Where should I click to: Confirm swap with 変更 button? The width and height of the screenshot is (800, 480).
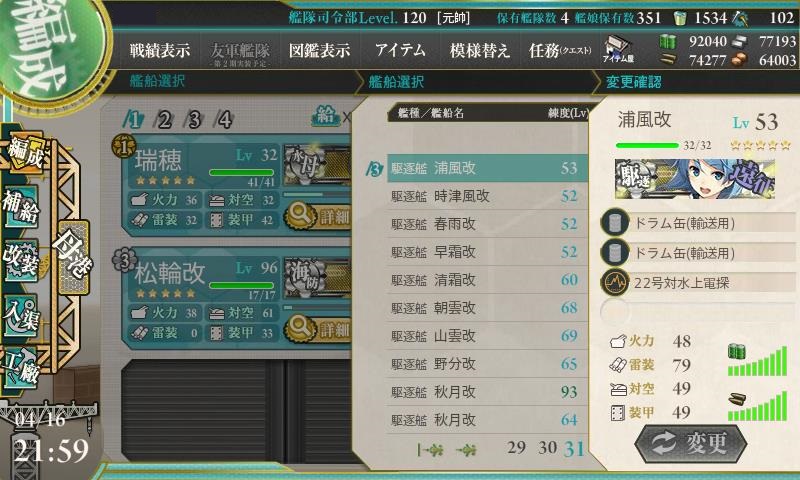pos(690,443)
